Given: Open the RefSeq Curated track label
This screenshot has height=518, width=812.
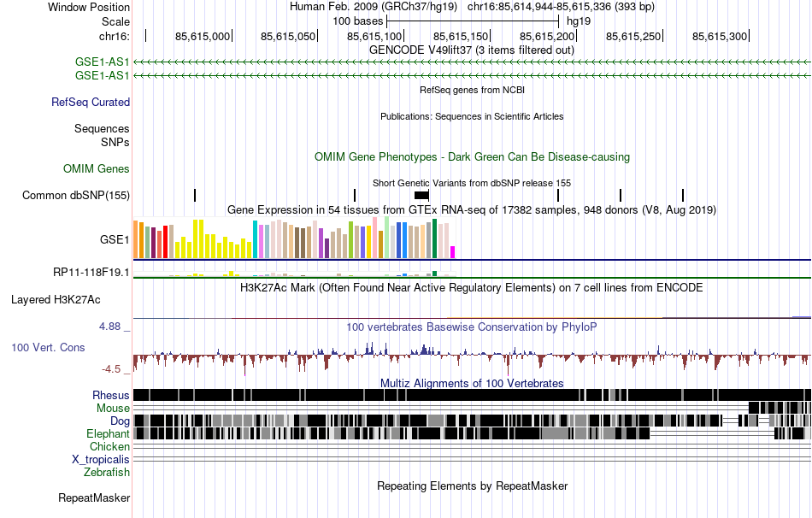Looking at the screenshot, I should (91, 102).
